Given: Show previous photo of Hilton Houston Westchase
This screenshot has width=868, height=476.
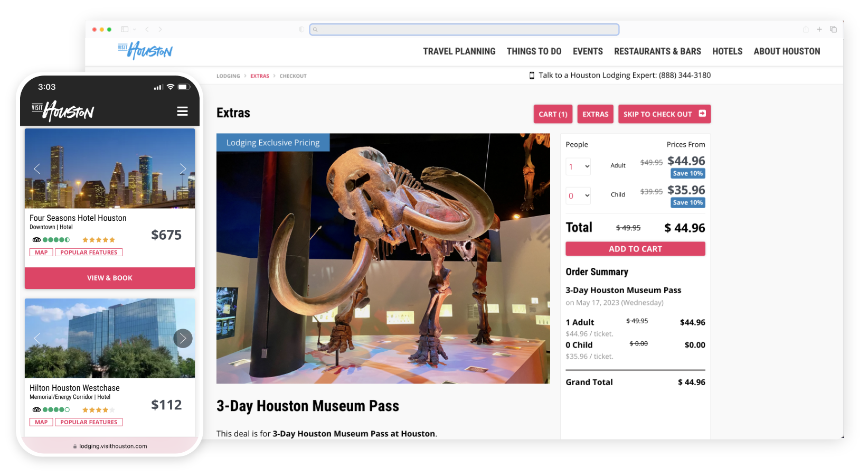Looking at the screenshot, I should [x=37, y=338].
